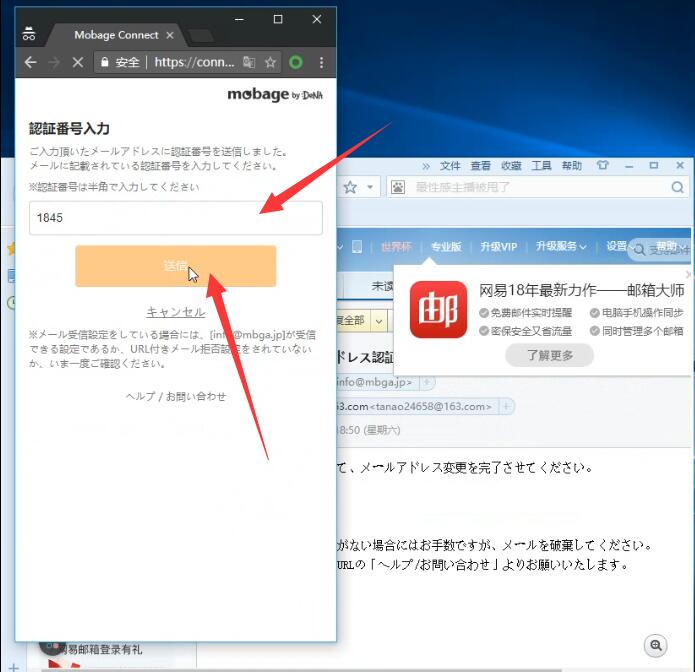Screen dimensions: 695x672
Task: Click the plus icon at bottom left corner
Action: pyautogui.click(x=14, y=667)
